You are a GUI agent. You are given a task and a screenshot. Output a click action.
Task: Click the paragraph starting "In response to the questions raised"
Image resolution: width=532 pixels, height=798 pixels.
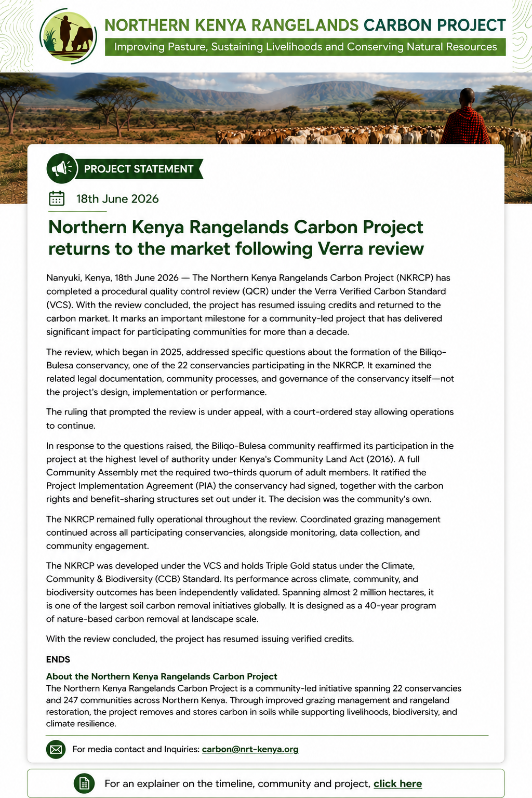(250, 472)
